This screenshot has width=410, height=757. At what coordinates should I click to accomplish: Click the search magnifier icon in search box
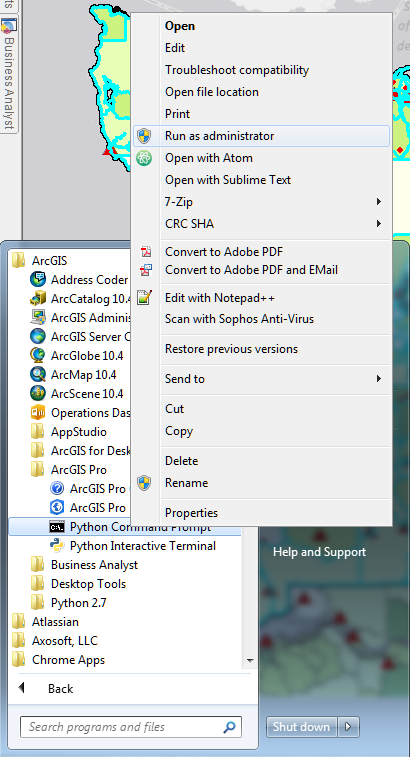click(229, 727)
